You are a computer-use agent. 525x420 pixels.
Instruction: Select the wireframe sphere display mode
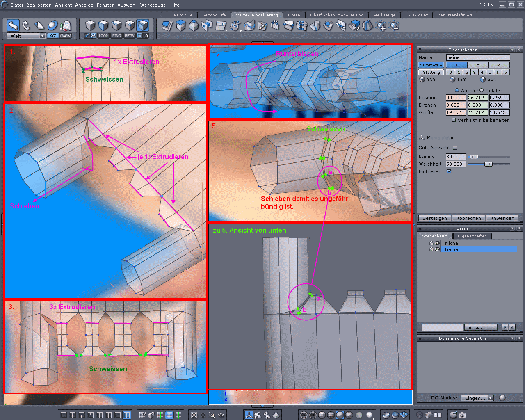[x=304, y=415]
